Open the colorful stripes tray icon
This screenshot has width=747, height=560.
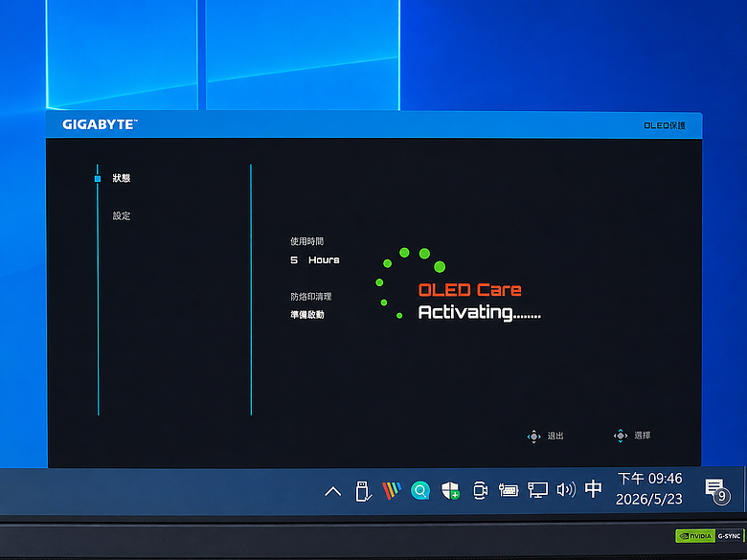pos(392,490)
